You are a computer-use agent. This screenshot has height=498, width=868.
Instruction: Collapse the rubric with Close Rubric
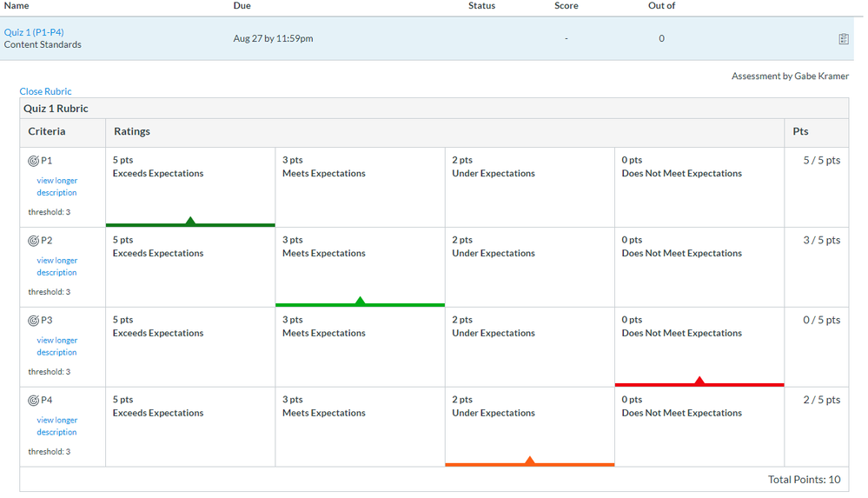click(45, 91)
